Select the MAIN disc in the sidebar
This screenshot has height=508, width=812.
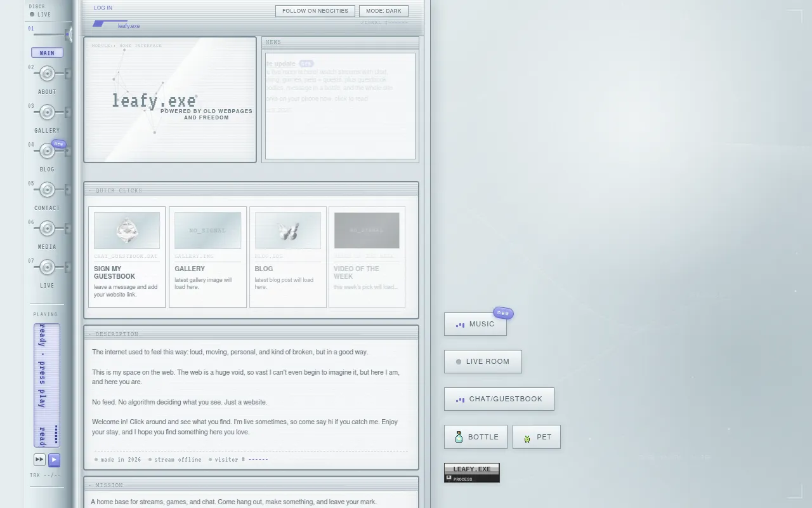[47, 53]
